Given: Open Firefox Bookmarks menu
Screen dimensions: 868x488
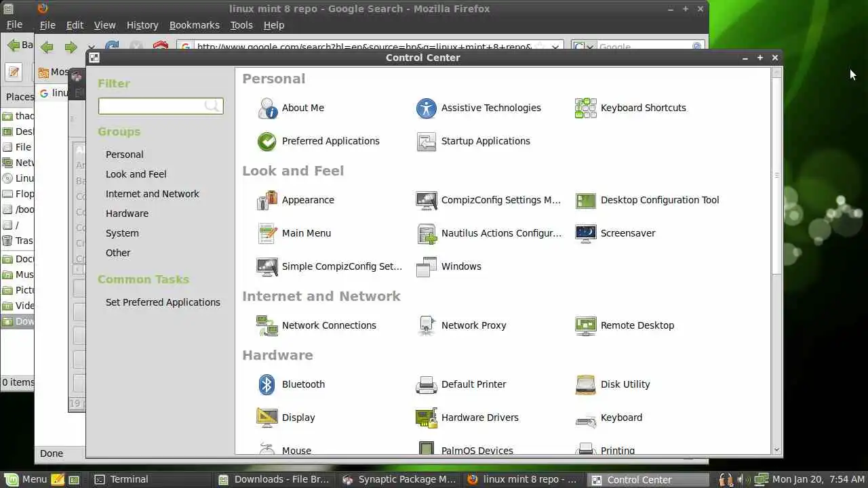Looking at the screenshot, I should tap(195, 25).
